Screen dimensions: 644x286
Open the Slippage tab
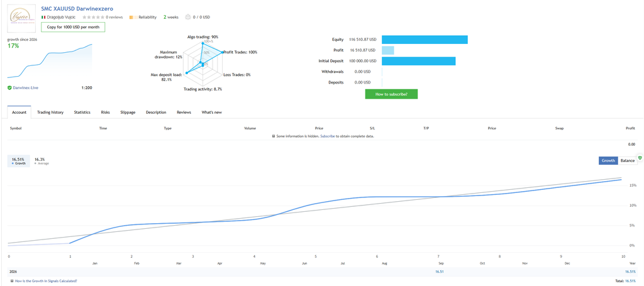[128, 112]
